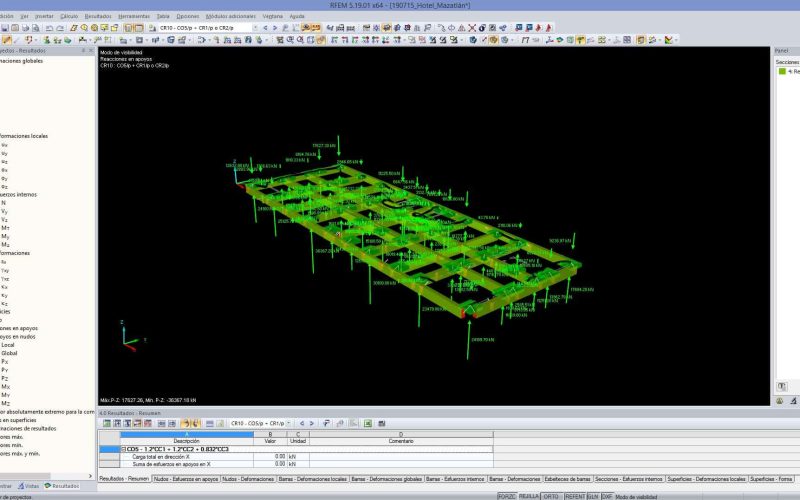
Task: Click the green color swatch in the Panel
Action: pyautogui.click(x=782, y=71)
